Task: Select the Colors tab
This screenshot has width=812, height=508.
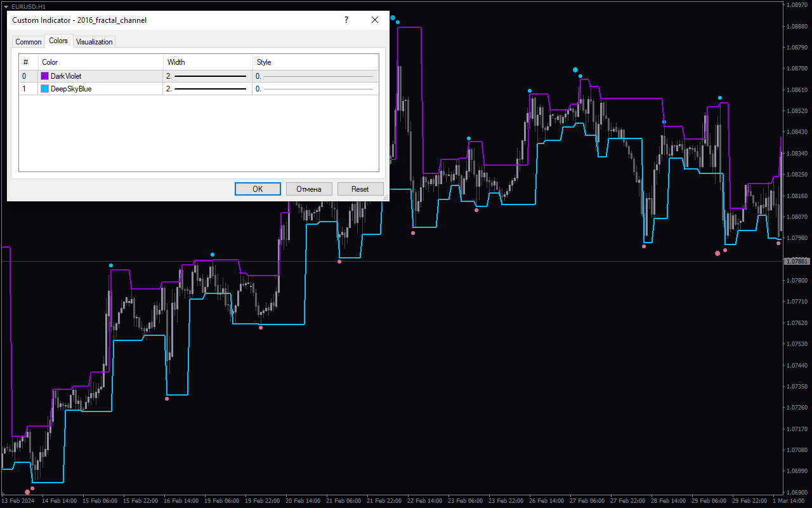Action: (58, 41)
